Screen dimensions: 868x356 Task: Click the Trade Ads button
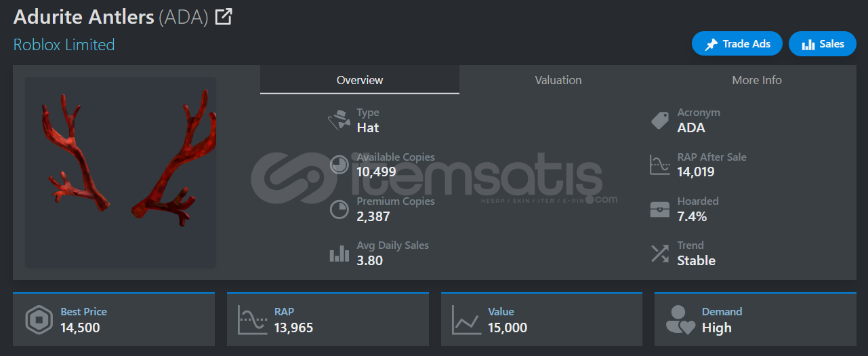(x=737, y=44)
